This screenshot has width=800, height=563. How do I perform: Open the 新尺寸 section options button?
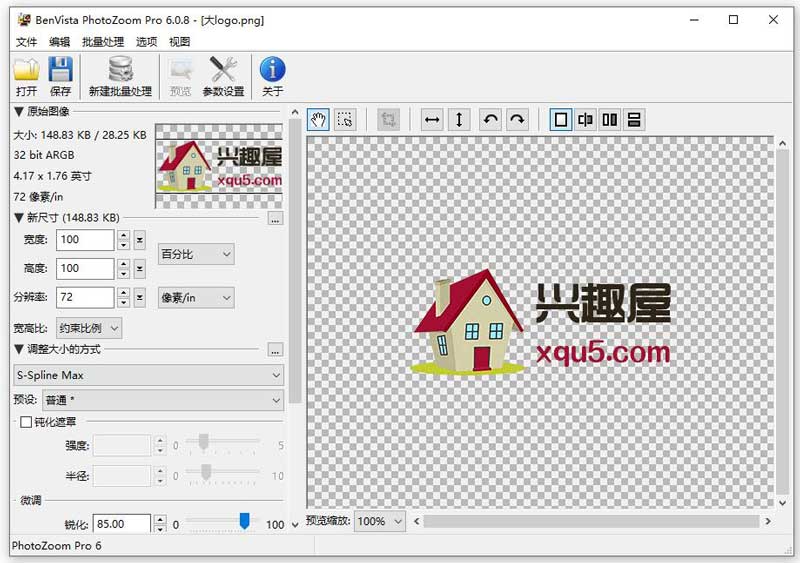point(276,219)
